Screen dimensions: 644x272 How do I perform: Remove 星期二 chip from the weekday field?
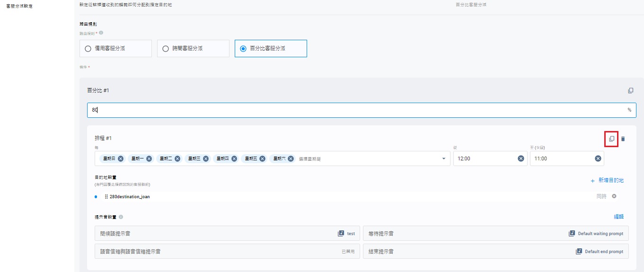pos(177,158)
